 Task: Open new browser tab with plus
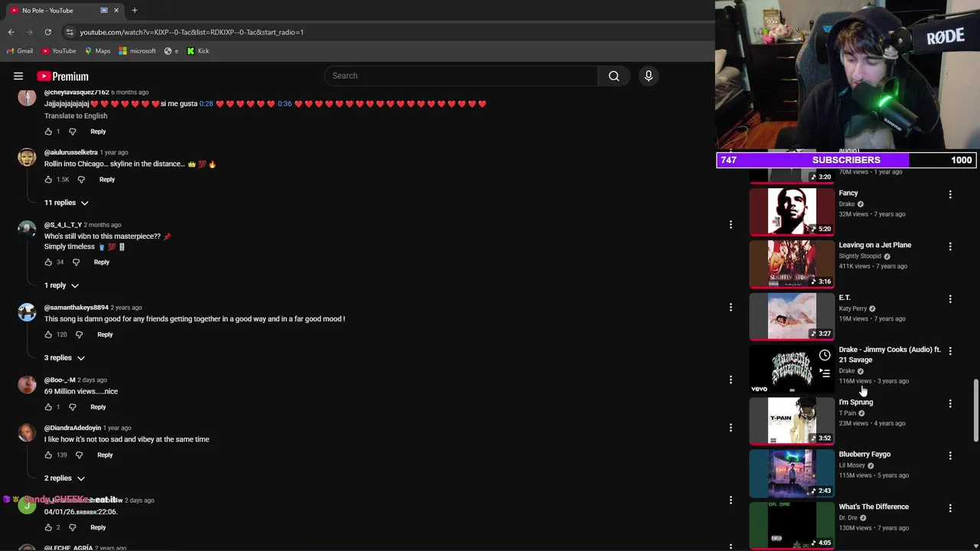(135, 10)
